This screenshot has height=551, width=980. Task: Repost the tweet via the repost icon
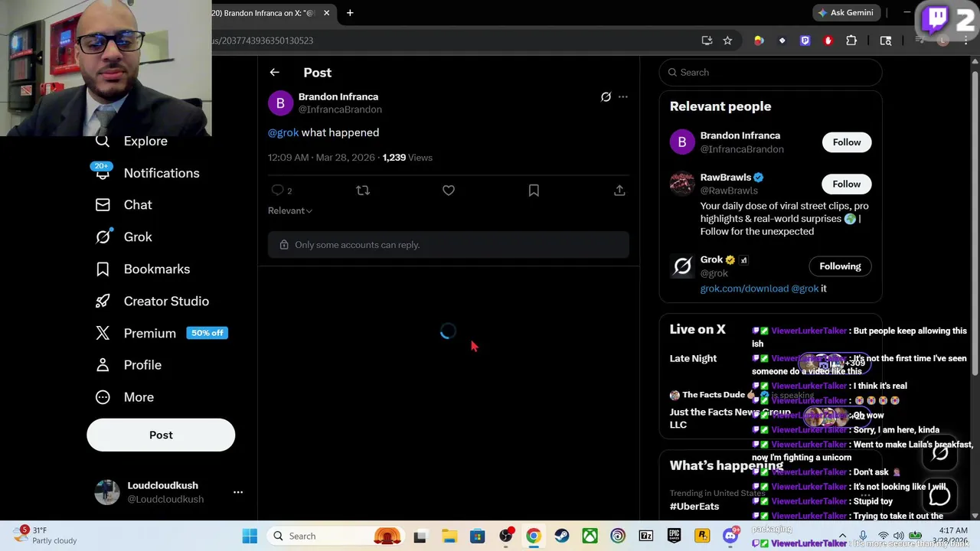click(363, 190)
